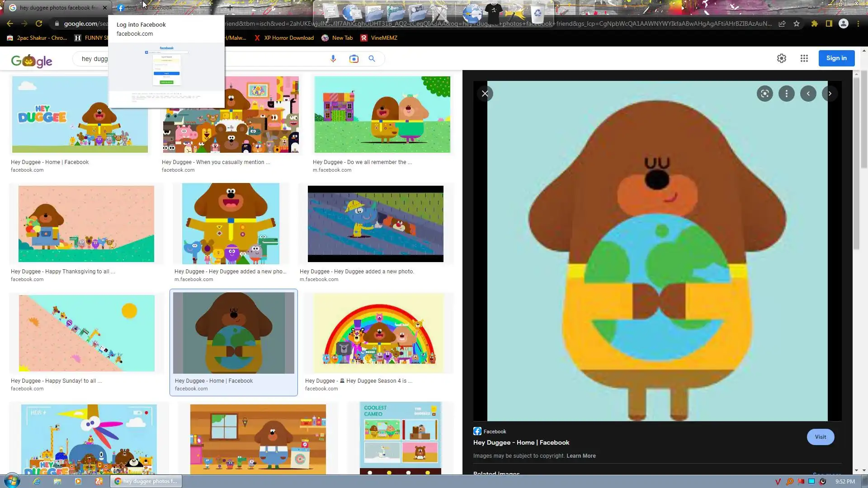Click the preview panel vertical scrollbar
This screenshot has width=868, height=488.
[856, 163]
